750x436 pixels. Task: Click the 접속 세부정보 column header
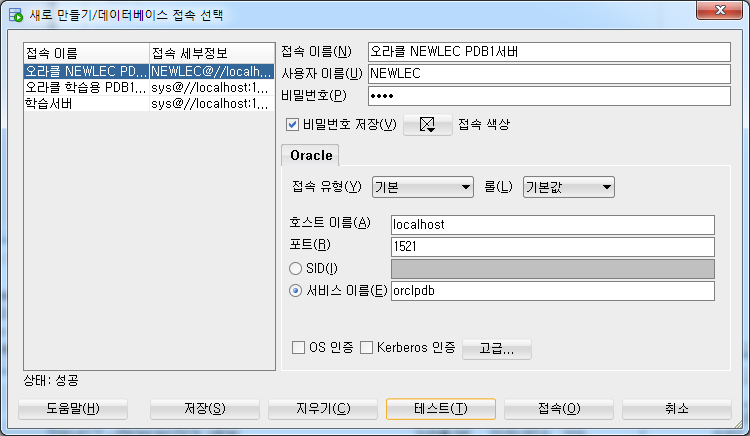tap(212, 53)
